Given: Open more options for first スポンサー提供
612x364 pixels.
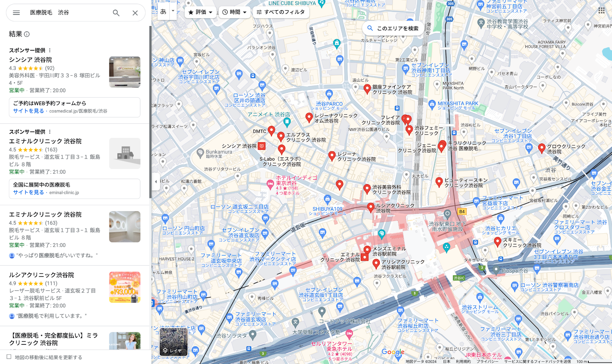Looking at the screenshot, I should tap(50, 50).
